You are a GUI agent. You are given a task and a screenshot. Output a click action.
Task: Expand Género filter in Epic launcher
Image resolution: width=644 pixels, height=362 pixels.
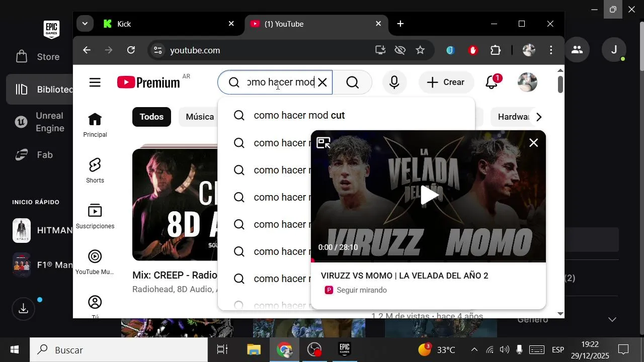click(612, 319)
